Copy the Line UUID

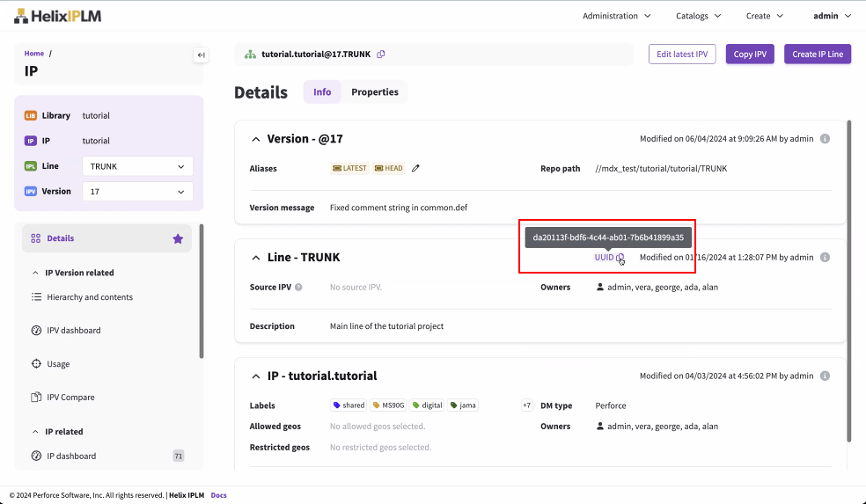[620, 258]
